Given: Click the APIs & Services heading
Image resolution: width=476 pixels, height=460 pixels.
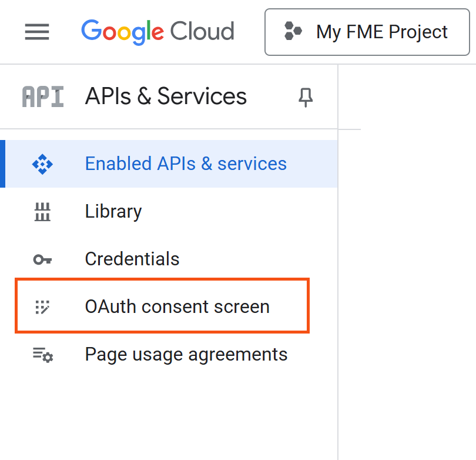Looking at the screenshot, I should click(x=166, y=96).
